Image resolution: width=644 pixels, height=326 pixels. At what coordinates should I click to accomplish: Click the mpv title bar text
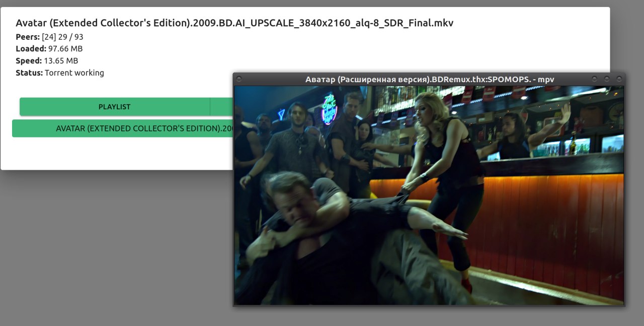point(430,79)
